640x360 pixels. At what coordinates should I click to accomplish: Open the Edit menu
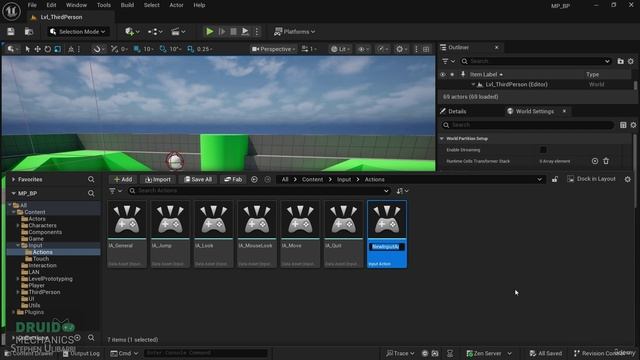coord(51,5)
